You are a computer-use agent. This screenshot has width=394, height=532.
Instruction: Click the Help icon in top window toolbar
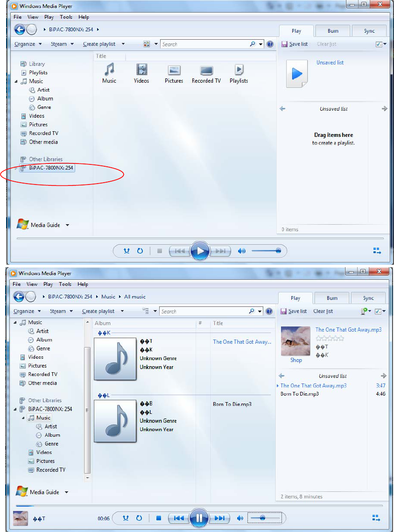[270, 44]
